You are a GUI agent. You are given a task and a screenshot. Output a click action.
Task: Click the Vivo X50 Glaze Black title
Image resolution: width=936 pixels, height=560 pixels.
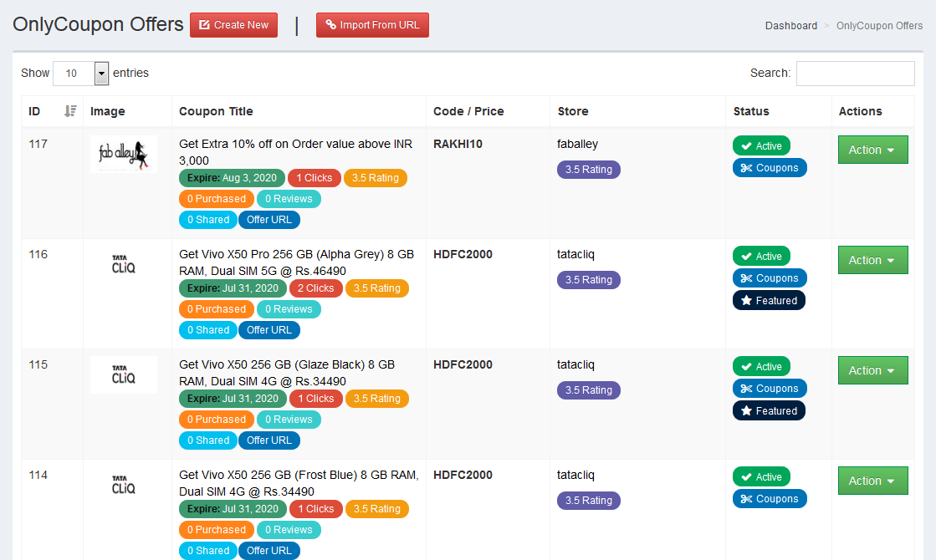pos(287,373)
